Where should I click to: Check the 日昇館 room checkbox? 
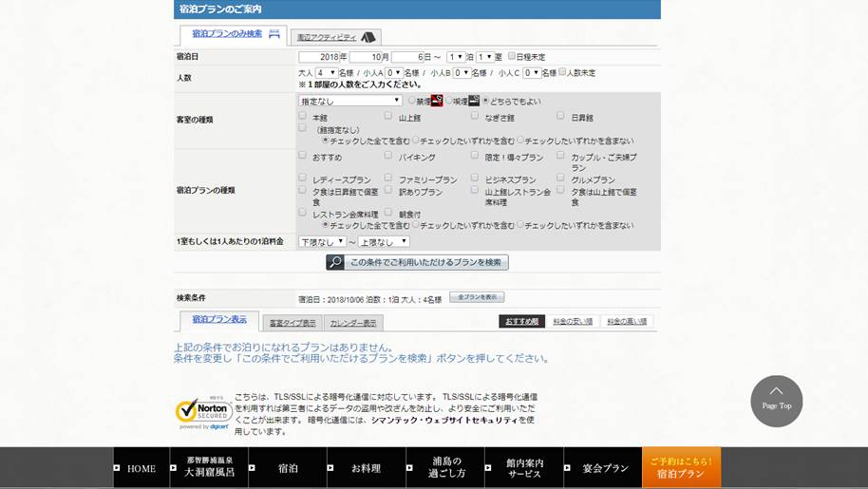click(560, 116)
